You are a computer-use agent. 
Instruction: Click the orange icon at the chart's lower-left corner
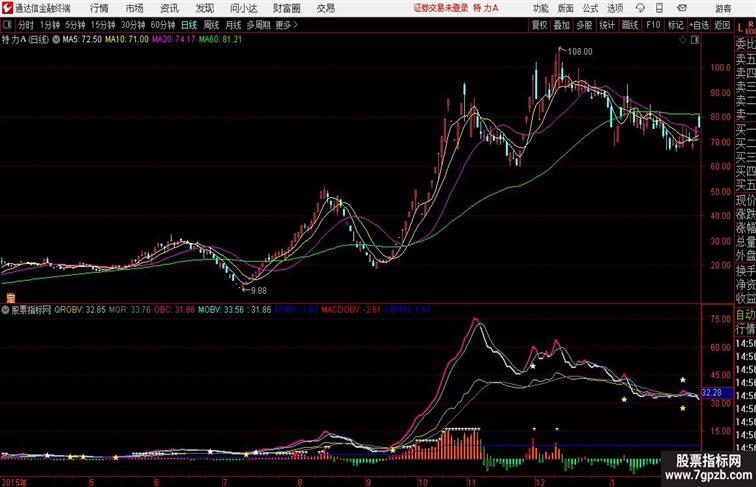coord(11,298)
